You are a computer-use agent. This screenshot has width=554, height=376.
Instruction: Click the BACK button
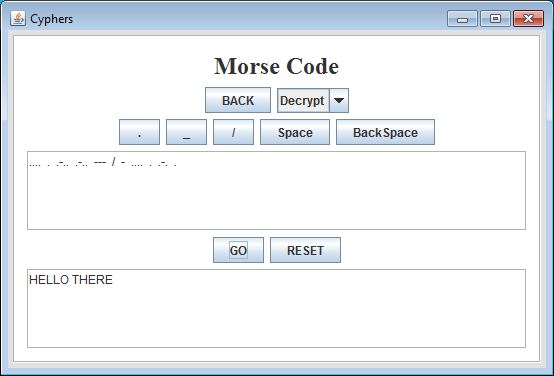point(238,100)
